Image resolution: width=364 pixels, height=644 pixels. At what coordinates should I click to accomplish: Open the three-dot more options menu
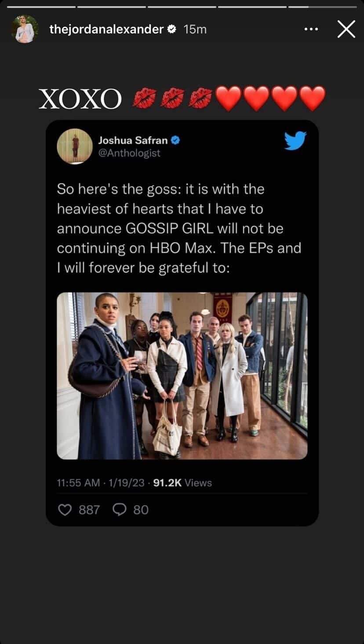coord(311,29)
